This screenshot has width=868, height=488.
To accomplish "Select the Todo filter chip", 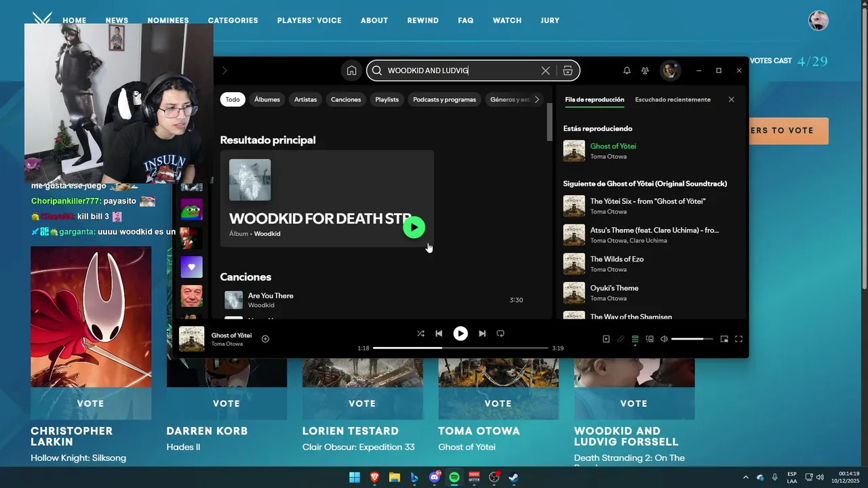I will [x=233, y=100].
